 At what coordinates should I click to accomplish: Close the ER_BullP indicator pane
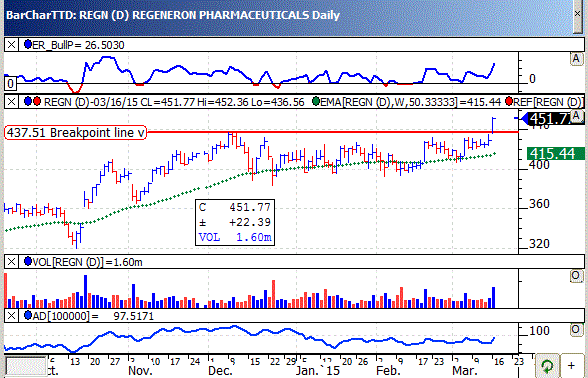11,45
